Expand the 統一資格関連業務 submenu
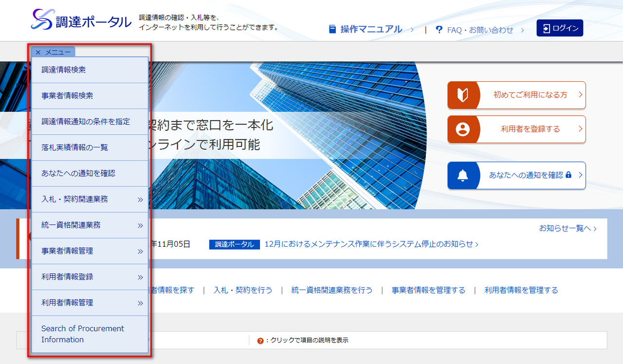623x364 pixels. pyautogui.click(x=140, y=225)
